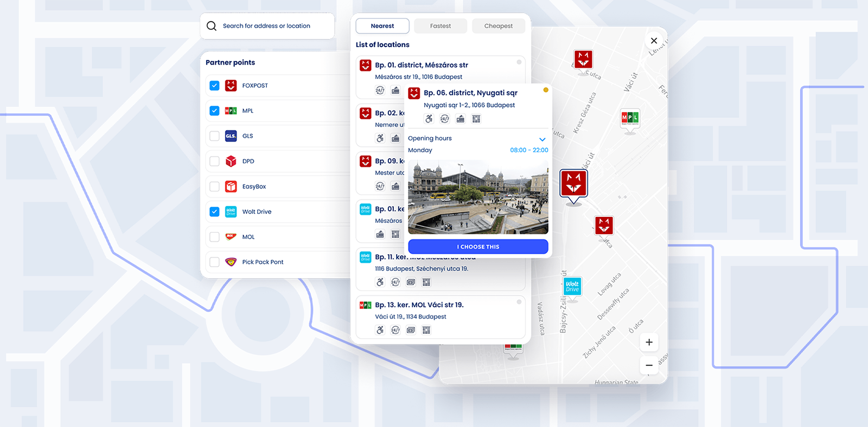Click the Wolt Drive logo in Partner points

pyautogui.click(x=231, y=211)
